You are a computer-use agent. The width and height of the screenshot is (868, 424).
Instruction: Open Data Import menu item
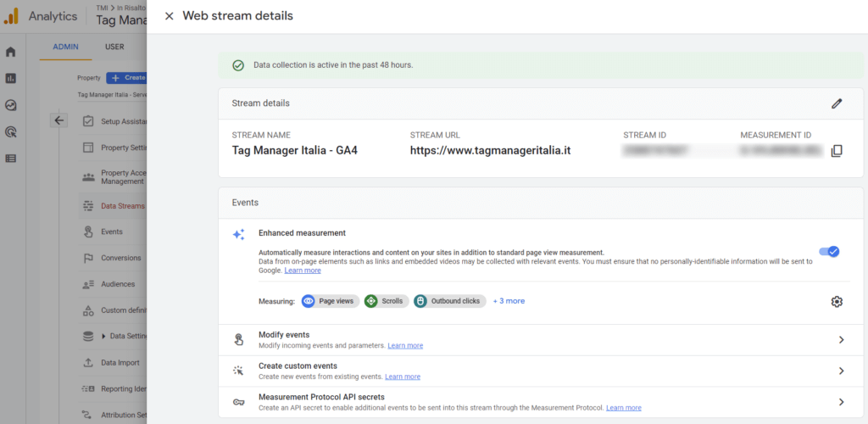click(113, 363)
